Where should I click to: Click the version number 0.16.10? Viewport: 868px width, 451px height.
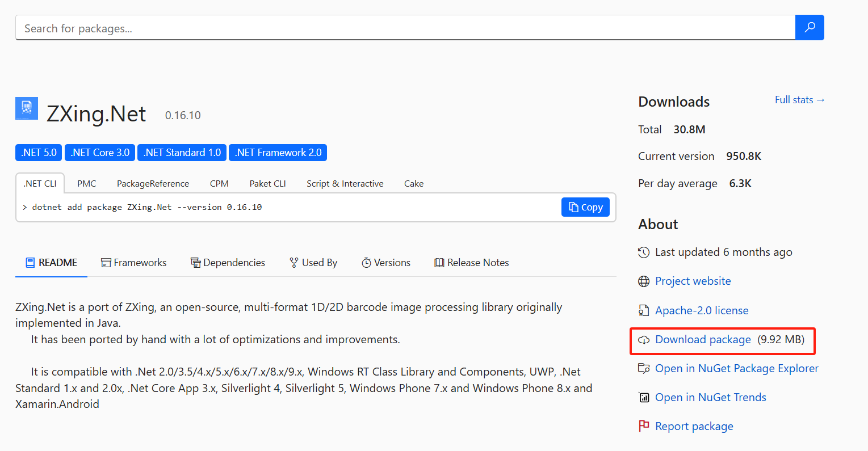183,115
